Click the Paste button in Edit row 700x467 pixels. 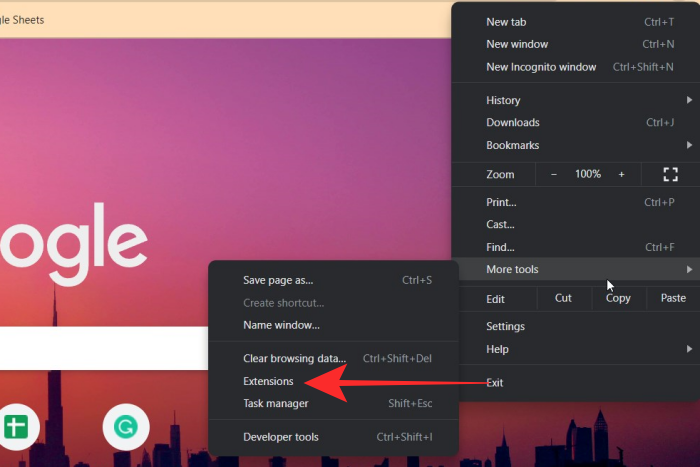673,298
